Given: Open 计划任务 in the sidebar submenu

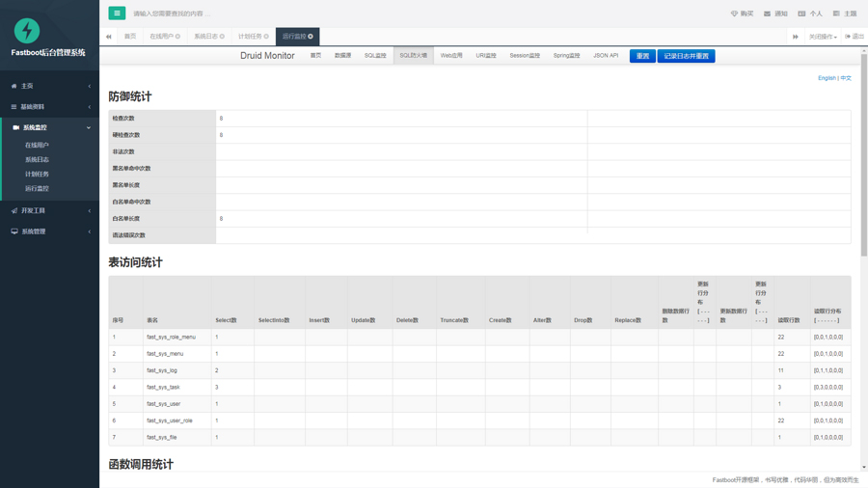Looking at the screenshot, I should (x=37, y=174).
